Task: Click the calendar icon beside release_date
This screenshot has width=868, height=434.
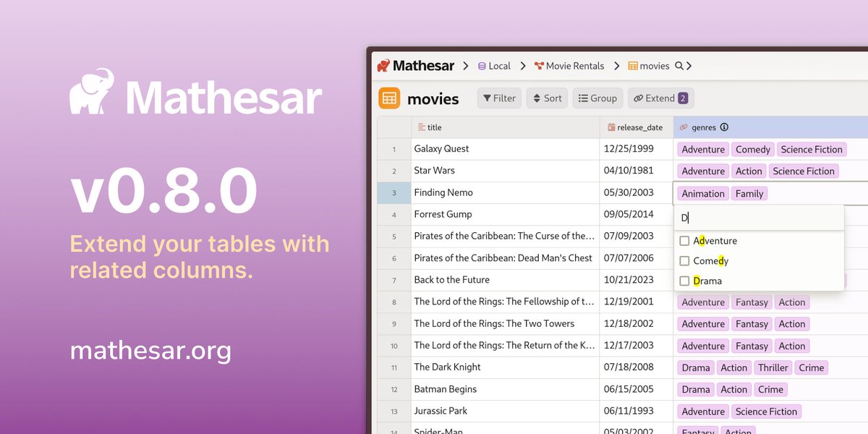Action: pos(611,127)
